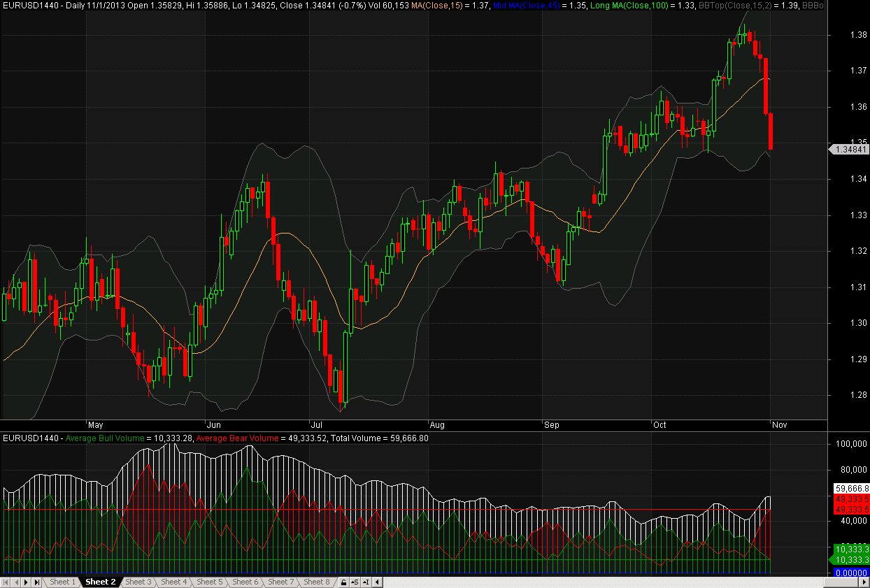This screenshot has width=870, height=588.
Task: Toggle the interval link I icon
Action: 366,582
